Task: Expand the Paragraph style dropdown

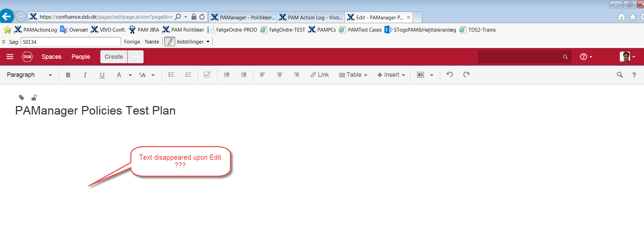Action: click(29, 75)
